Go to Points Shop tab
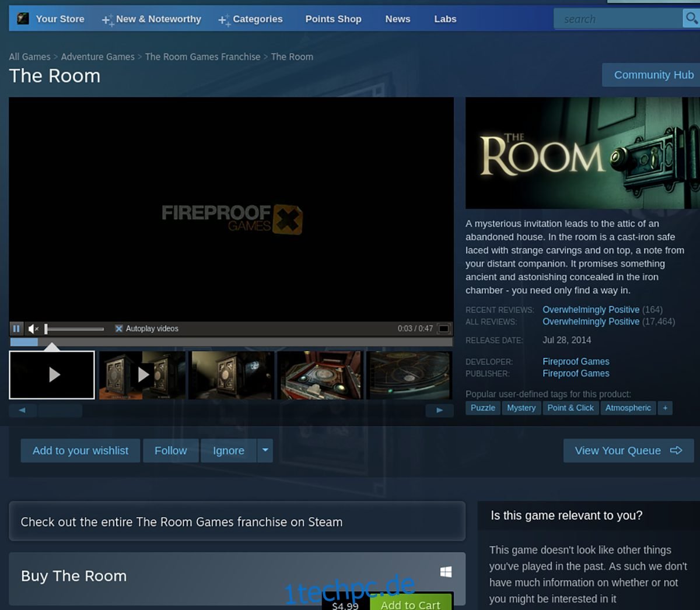 tap(333, 19)
